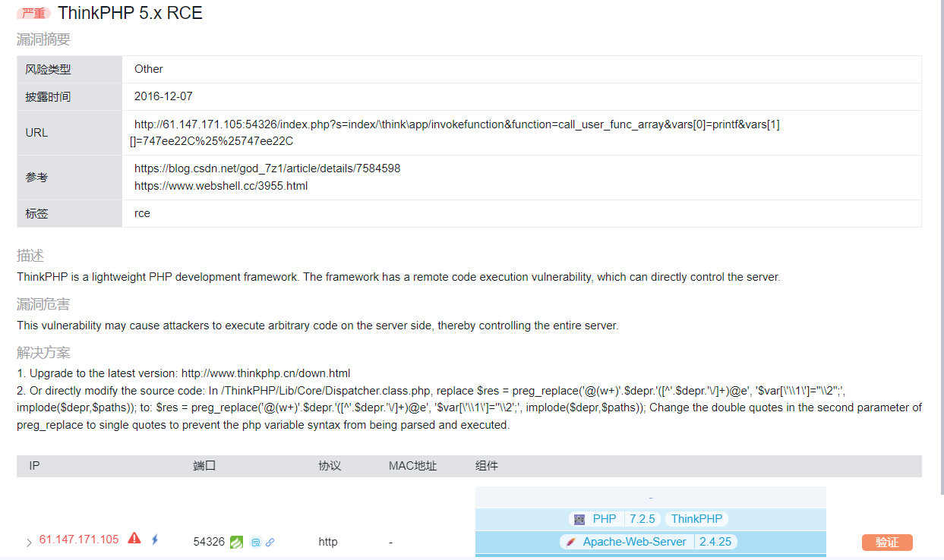Click the 严重 severity badge

click(33, 14)
